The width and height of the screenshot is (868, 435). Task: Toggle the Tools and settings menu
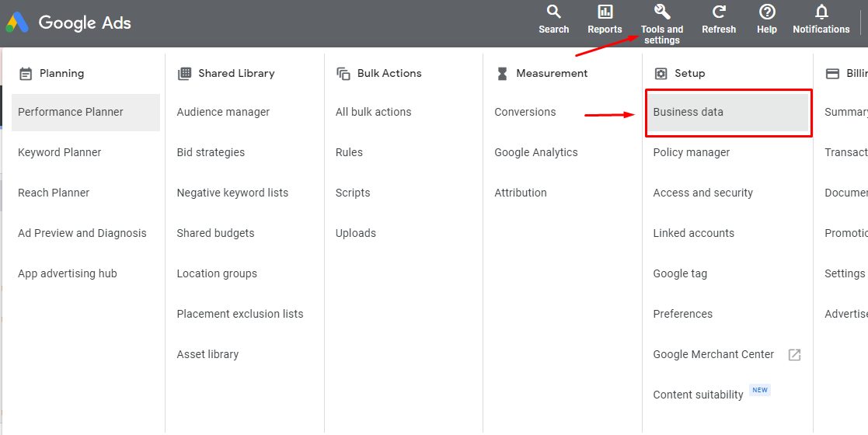662,24
